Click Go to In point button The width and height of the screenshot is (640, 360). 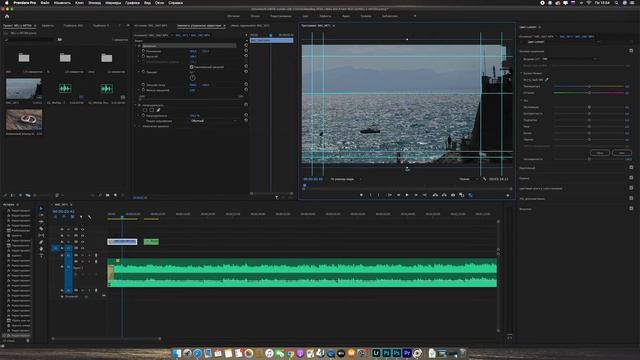point(389,195)
